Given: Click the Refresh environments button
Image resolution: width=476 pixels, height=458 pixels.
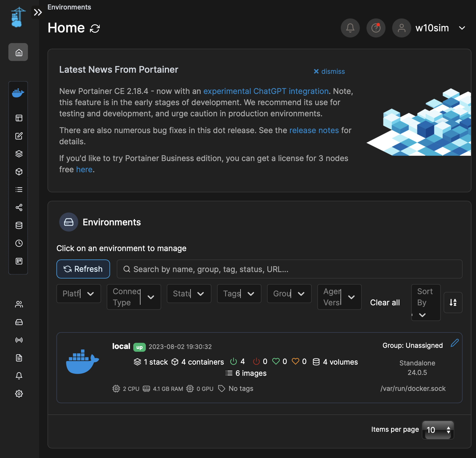Looking at the screenshot, I should click(83, 269).
